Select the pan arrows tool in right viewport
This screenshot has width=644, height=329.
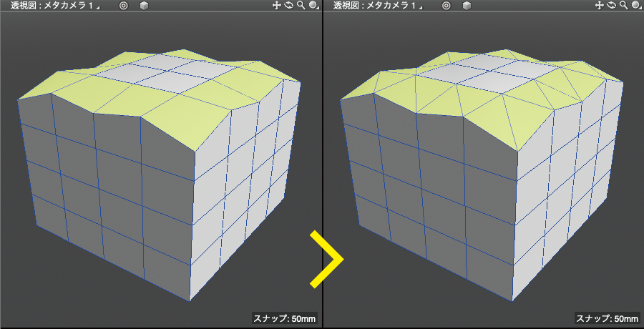(x=600, y=5)
